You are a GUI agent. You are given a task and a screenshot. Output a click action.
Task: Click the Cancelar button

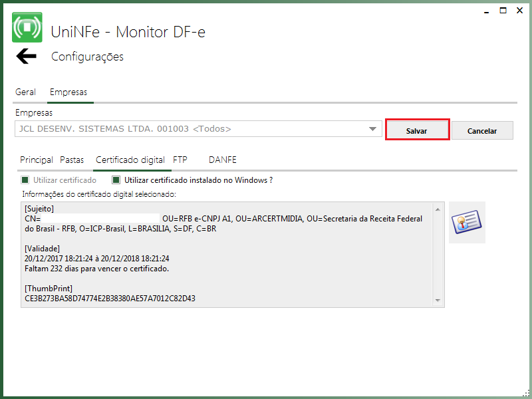tap(482, 130)
